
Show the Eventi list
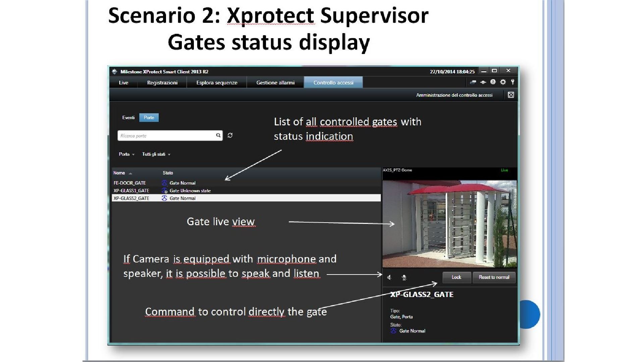tap(128, 118)
